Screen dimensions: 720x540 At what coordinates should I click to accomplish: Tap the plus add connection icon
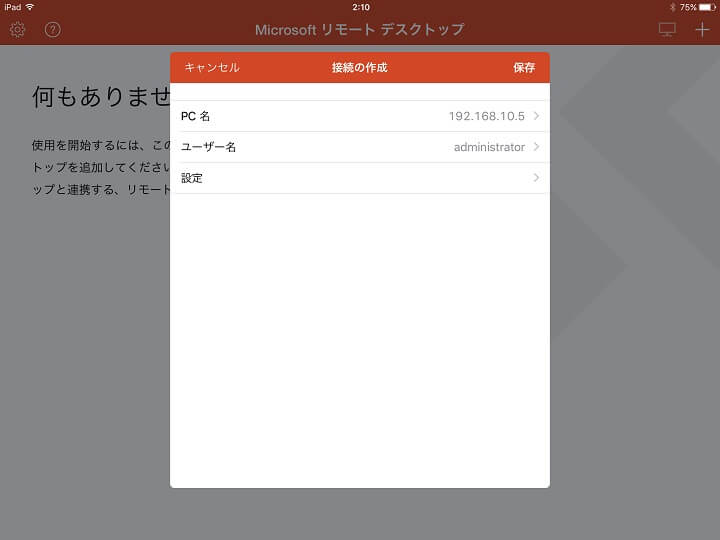tap(702, 30)
